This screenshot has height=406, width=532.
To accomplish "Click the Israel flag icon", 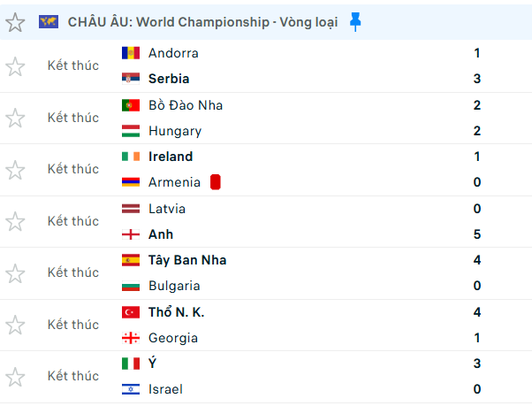I will coord(131,389).
